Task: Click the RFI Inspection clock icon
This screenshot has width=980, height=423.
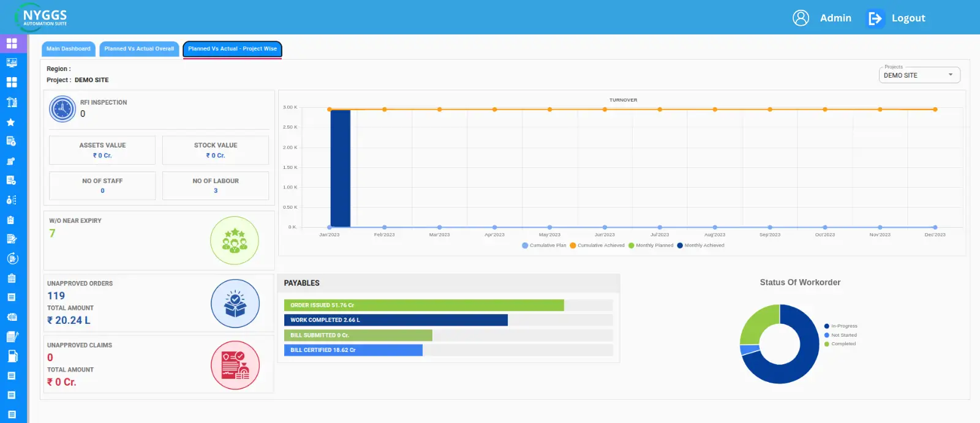Action: pyautogui.click(x=62, y=109)
